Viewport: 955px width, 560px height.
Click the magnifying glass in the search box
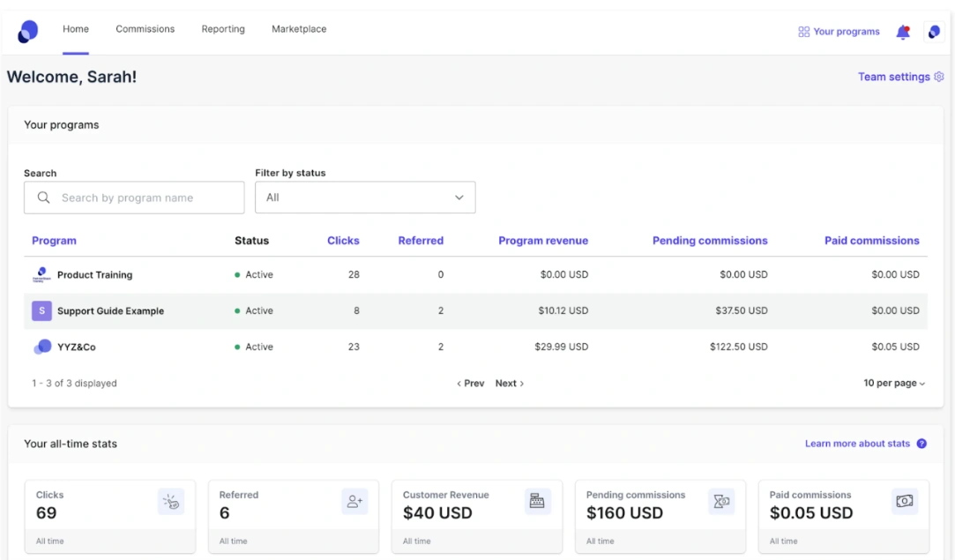click(x=42, y=197)
